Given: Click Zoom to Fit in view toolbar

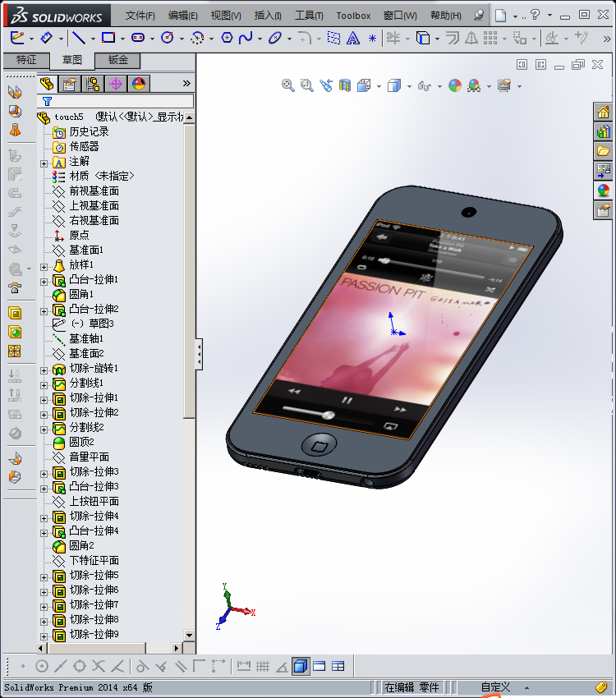Looking at the screenshot, I should pos(288,85).
